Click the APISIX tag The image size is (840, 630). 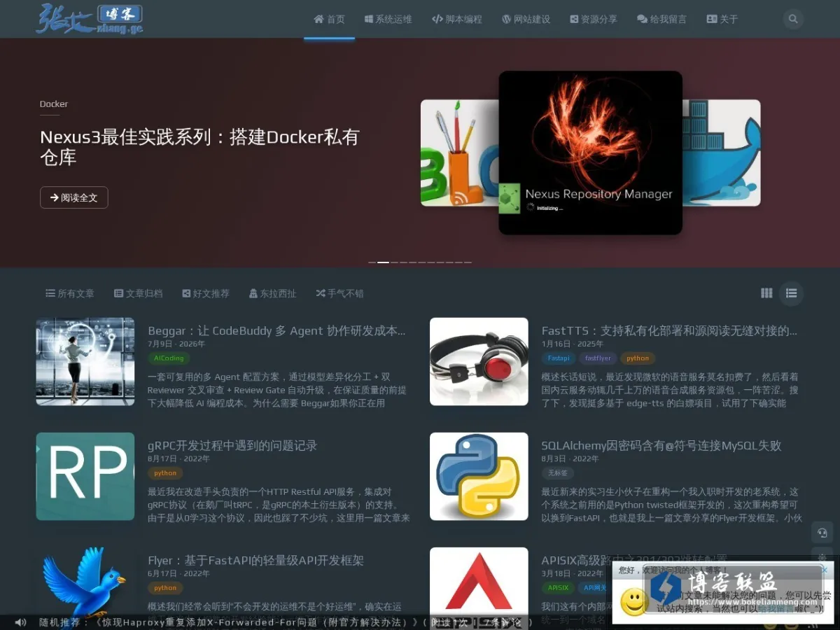(x=558, y=587)
